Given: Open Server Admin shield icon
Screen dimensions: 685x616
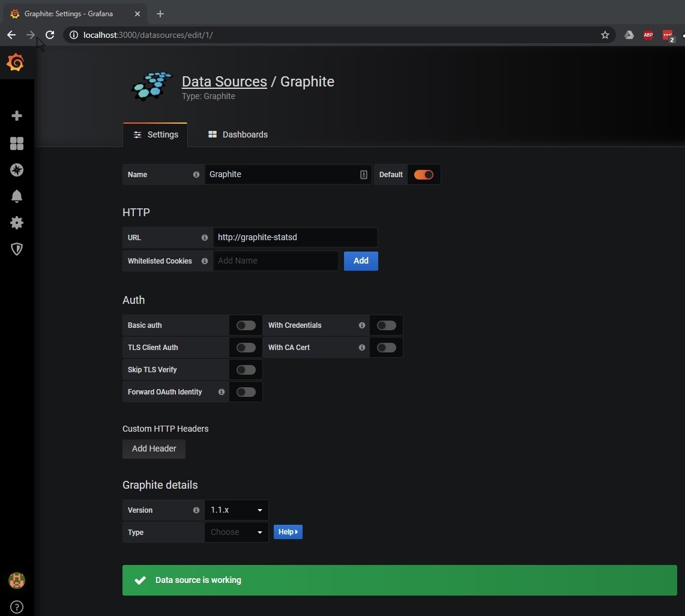Looking at the screenshot, I should [17, 249].
